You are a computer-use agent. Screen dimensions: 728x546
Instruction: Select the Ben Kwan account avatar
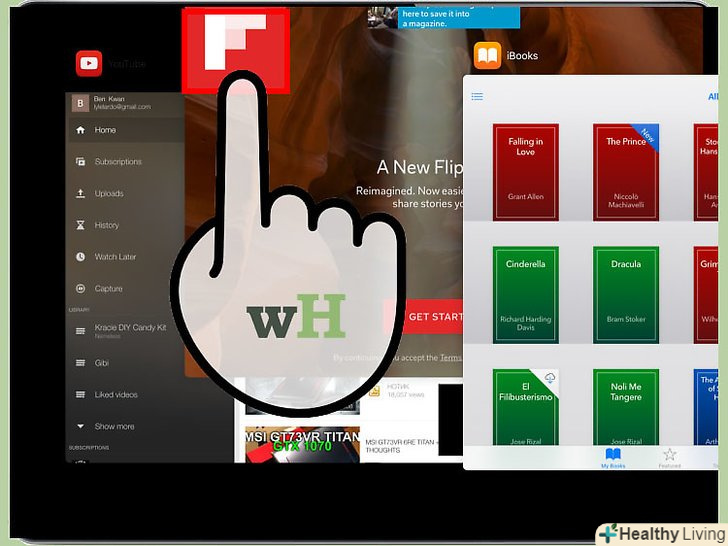point(80,103)
